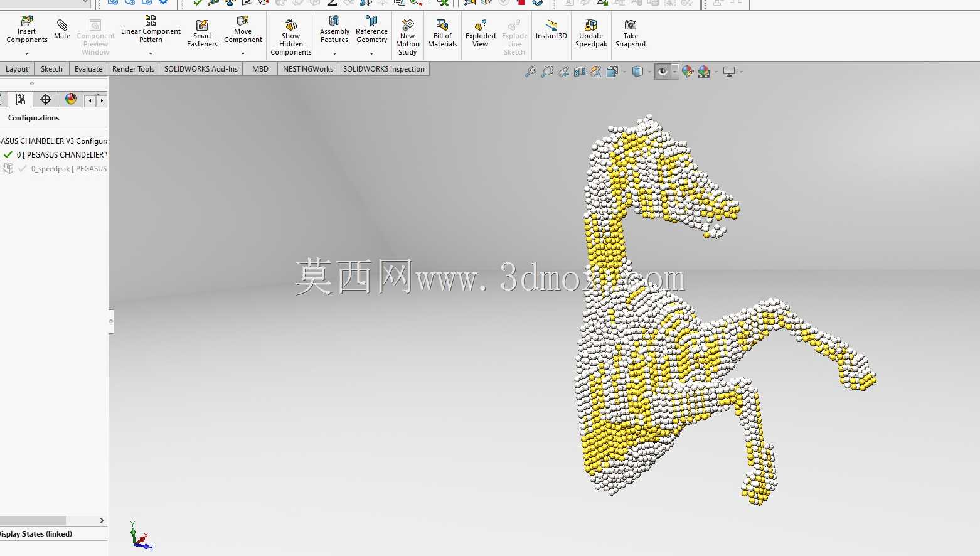This screenshot has width=980, height=556.
Task: Toggle Section View icon
Action: 580,72
